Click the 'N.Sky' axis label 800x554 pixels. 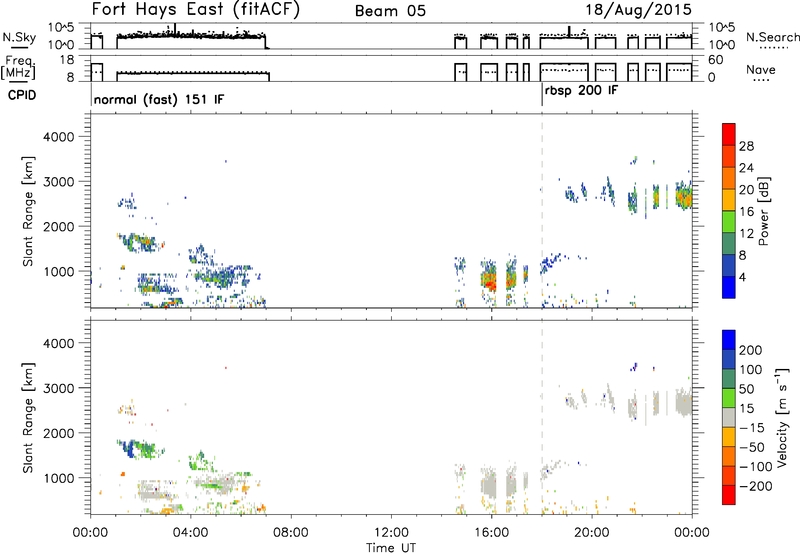click(19, 37)
